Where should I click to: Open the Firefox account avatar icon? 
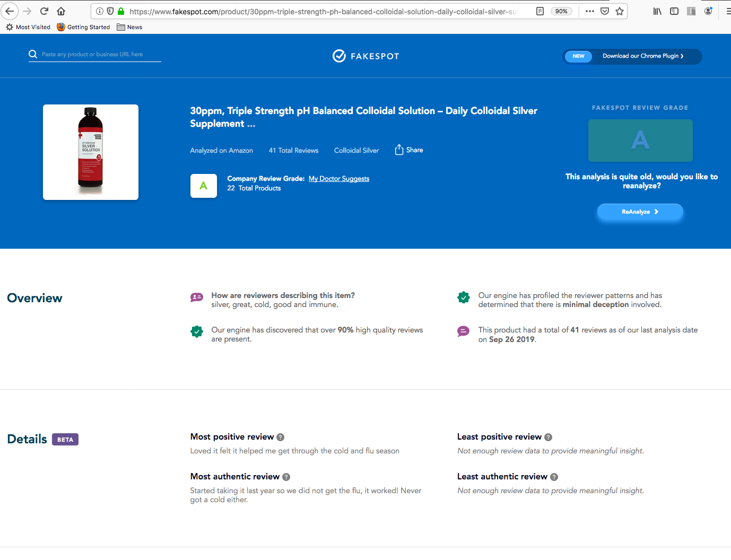click(708, 11)
